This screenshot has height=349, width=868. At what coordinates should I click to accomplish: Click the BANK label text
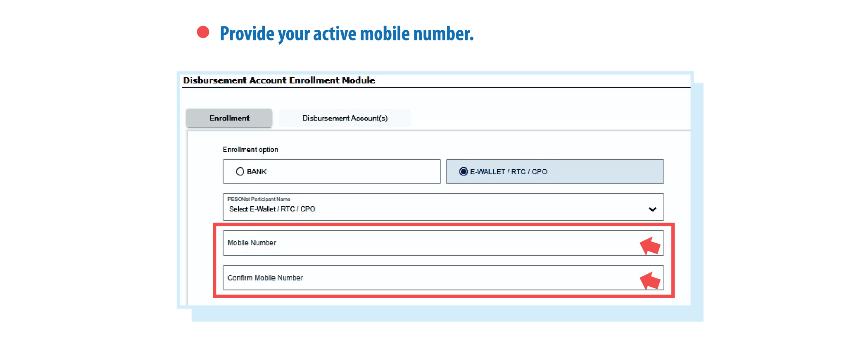(257, 171)
